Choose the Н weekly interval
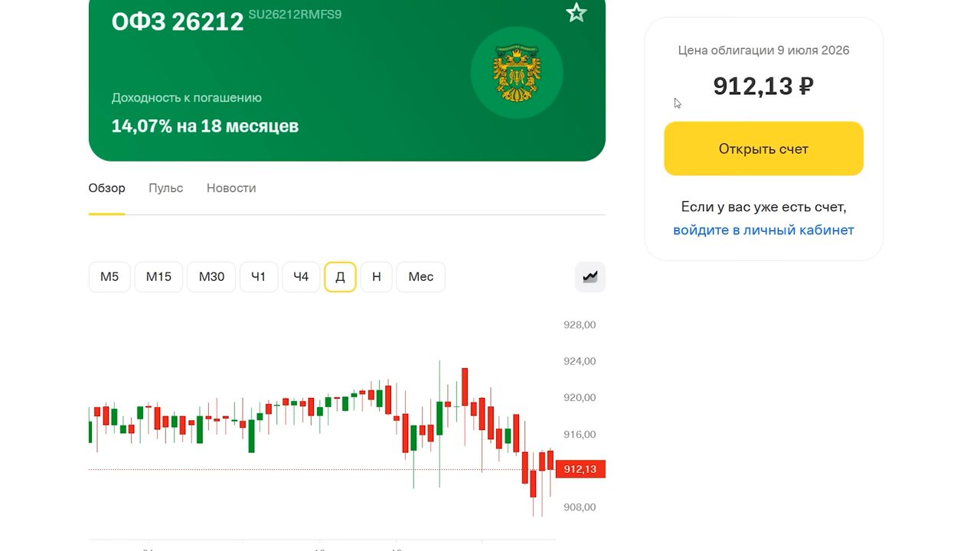 click(376, 276)
